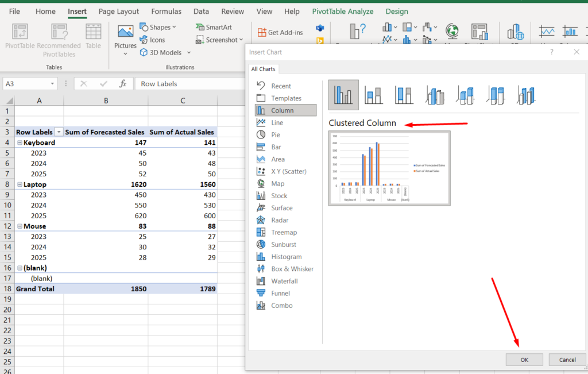
Task: Open the Name Box dropdown arrow
Action: pyautogui.click(x=52, y=84)
